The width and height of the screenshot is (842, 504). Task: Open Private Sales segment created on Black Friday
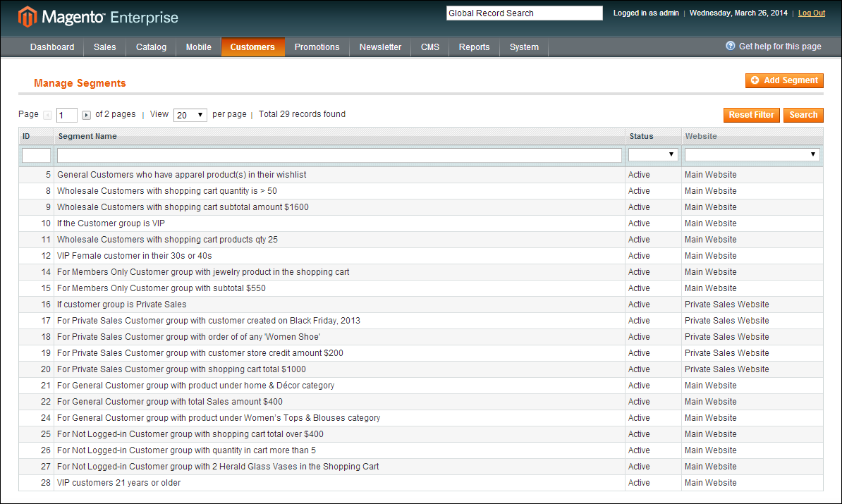coord(420,321)
